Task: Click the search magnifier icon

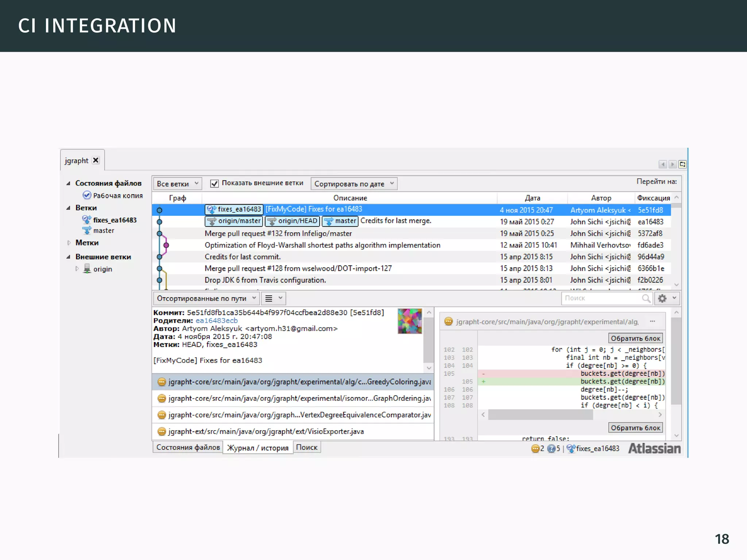Action: pyautogui.click(x=646, y=299)
